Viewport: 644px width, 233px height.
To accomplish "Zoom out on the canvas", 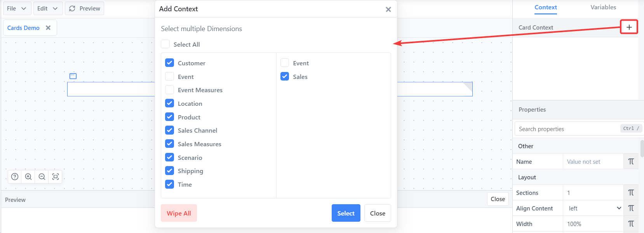I will coord(42,177).
